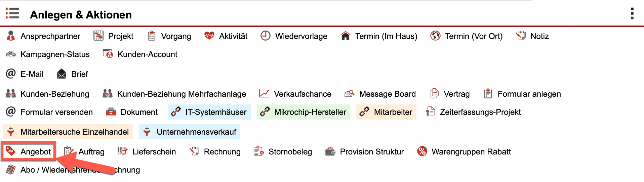Click the Termin (Im Haus) house icon
The height and width of the screenshot is (182, 644).
coord(346,36)
